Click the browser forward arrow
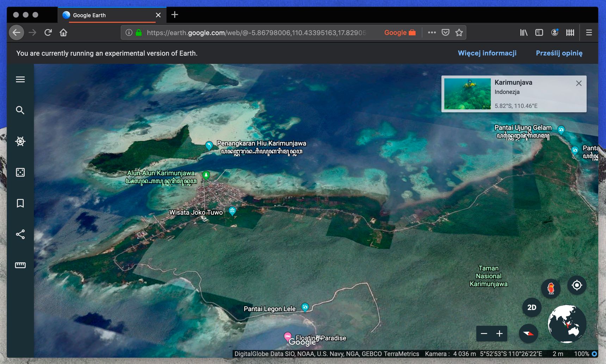This screenshot has height=364, width=606. [32, 33]
